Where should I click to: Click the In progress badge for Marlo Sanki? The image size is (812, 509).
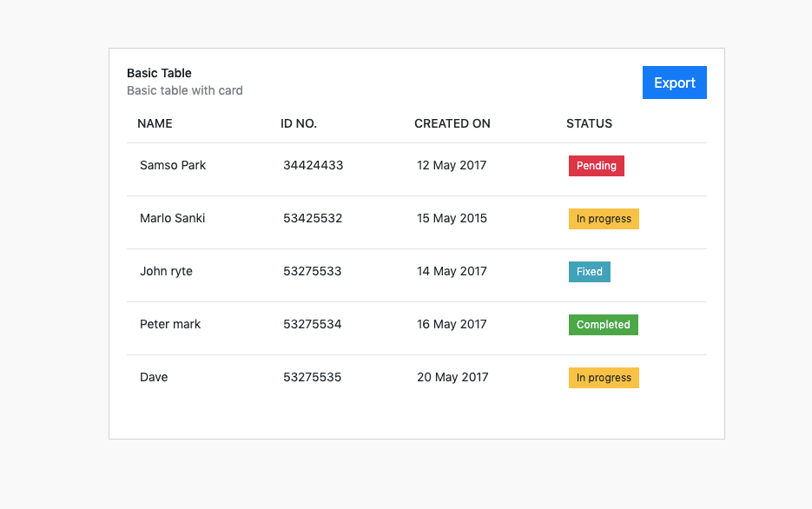(x=604, y=218)
